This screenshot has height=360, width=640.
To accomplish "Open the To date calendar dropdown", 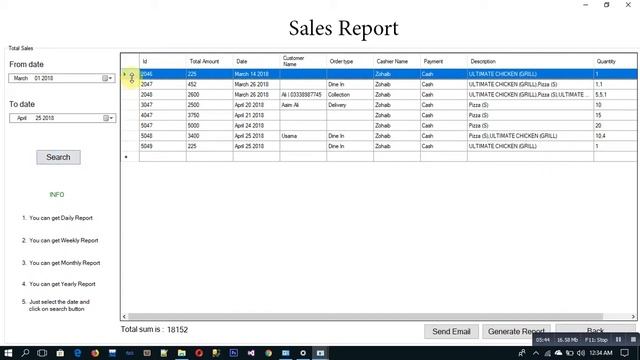I will tap(108, 118).
